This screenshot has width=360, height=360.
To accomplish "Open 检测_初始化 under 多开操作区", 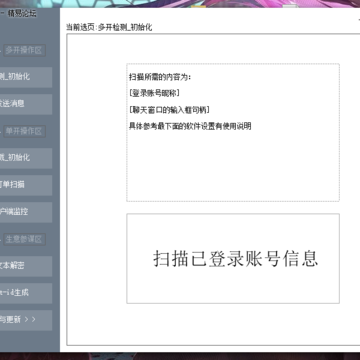I will coord(26,77).
